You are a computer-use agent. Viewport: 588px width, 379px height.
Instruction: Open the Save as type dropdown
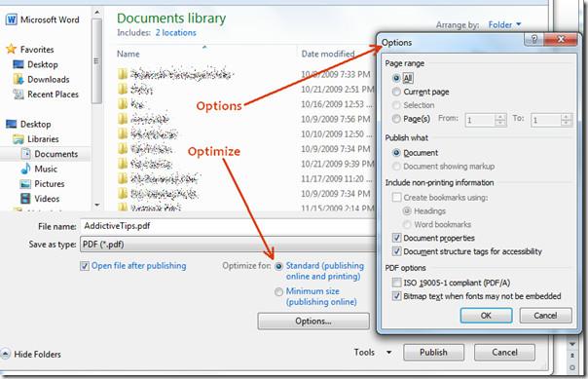coord(228,245)
